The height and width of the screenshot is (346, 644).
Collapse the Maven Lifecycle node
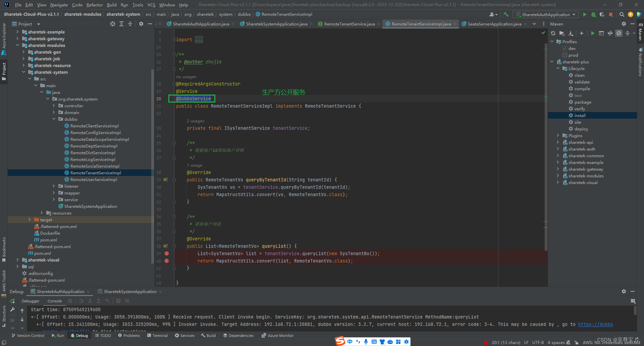(x=558, y=68)
